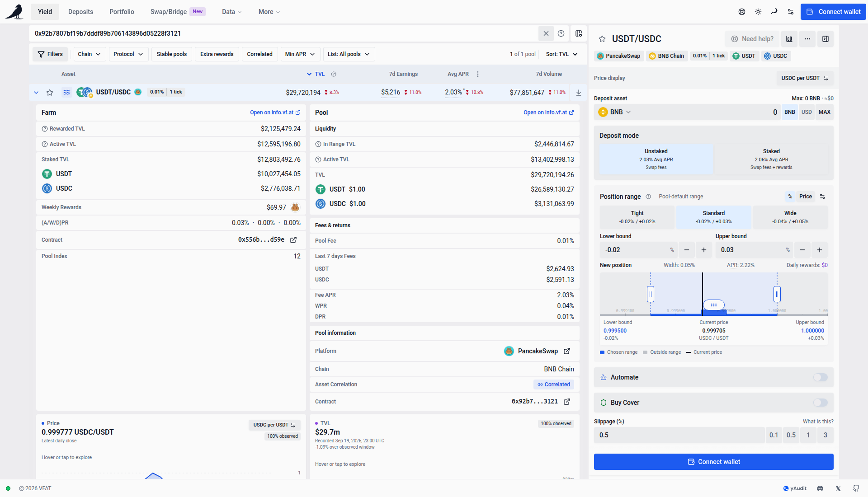Grab the upper bound range handle

pos(777,294)
